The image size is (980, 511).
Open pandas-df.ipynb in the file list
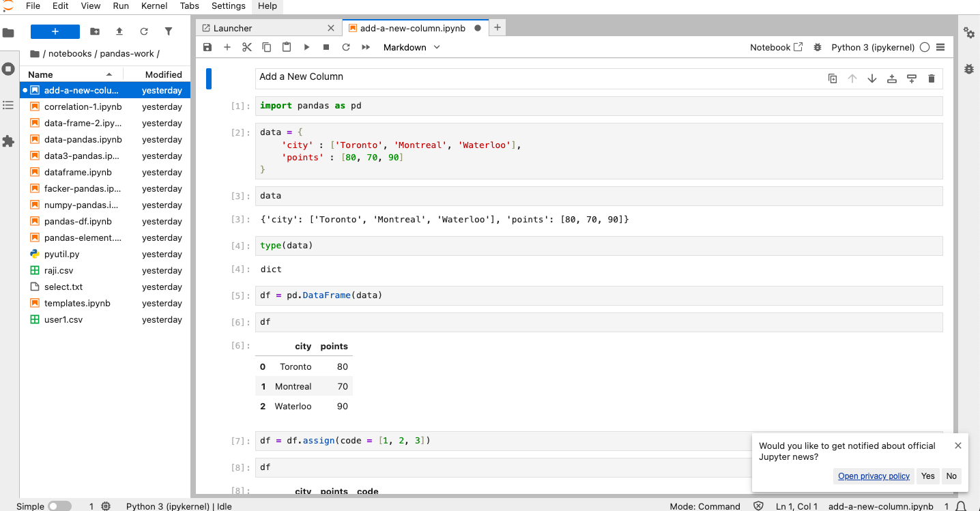click(x=78, y=221)
